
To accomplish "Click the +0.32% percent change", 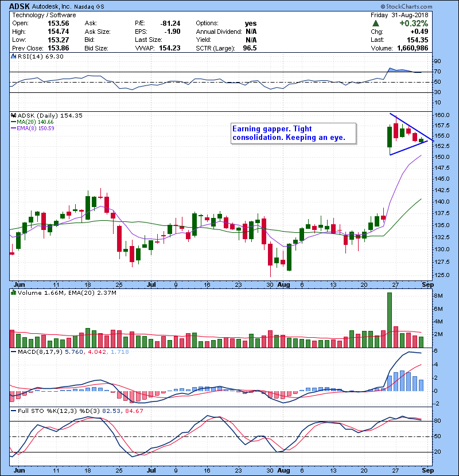I will pyautogui.click(x=414, y=24).
